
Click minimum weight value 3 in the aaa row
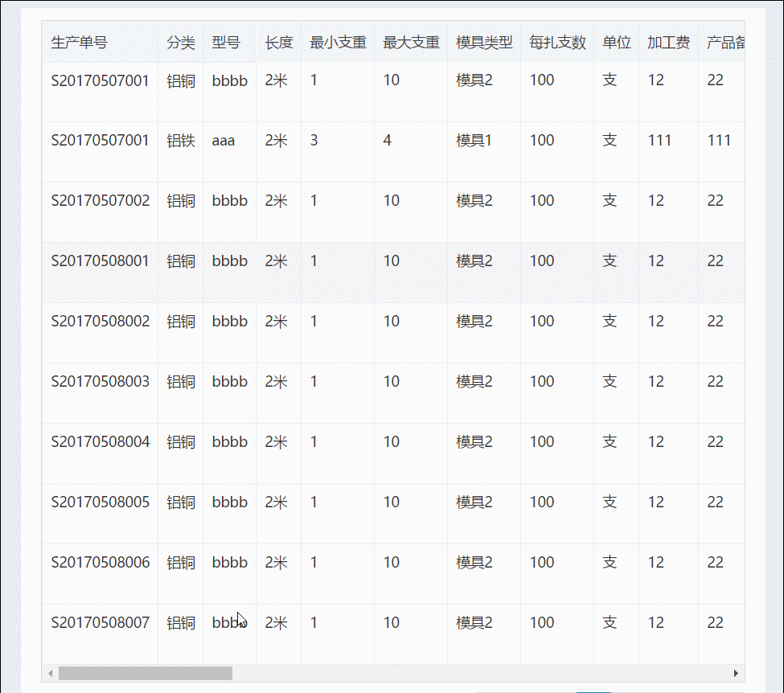point(314,141)
